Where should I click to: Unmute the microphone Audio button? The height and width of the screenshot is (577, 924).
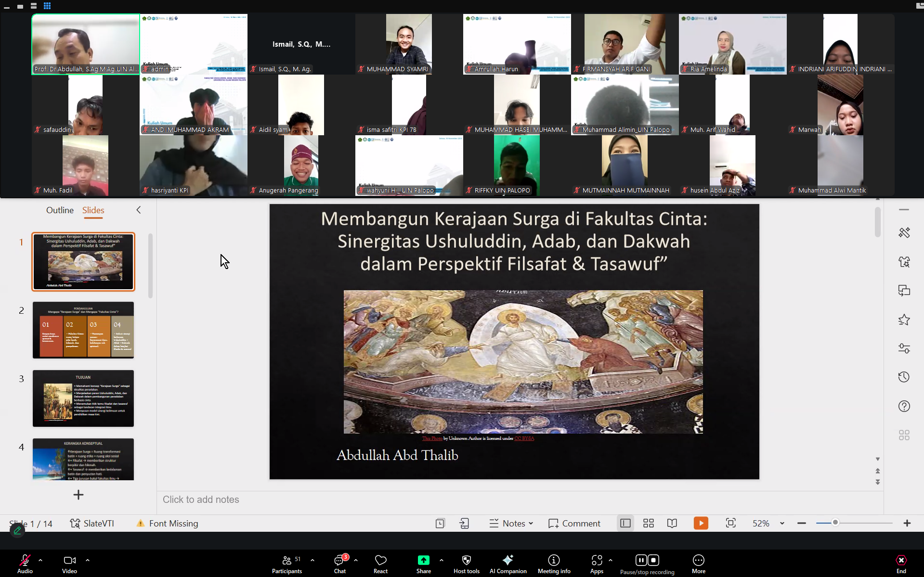[x=25, y=561]
